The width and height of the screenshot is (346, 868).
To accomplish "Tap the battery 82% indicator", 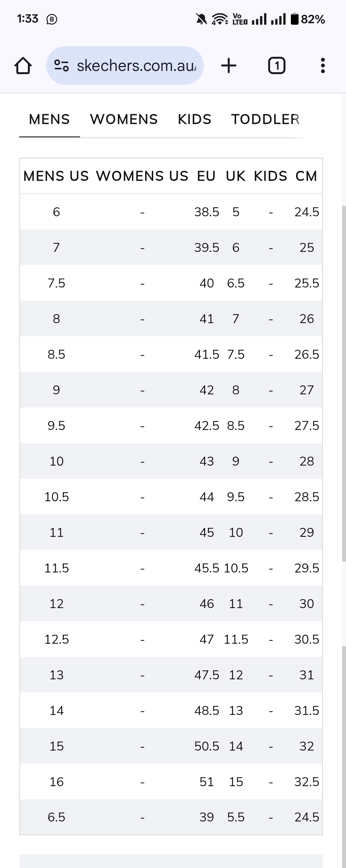I will coord(308,19).
